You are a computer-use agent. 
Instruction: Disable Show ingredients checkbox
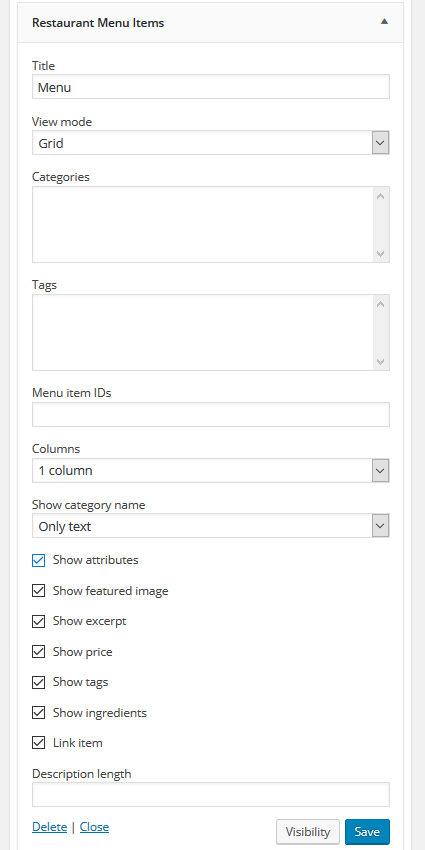(38, 712)
